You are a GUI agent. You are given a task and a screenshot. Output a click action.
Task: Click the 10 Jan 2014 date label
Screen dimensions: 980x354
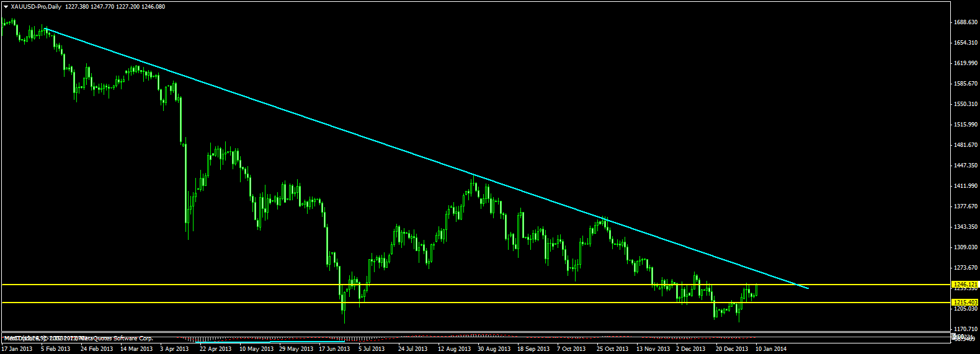pos(771,349)
